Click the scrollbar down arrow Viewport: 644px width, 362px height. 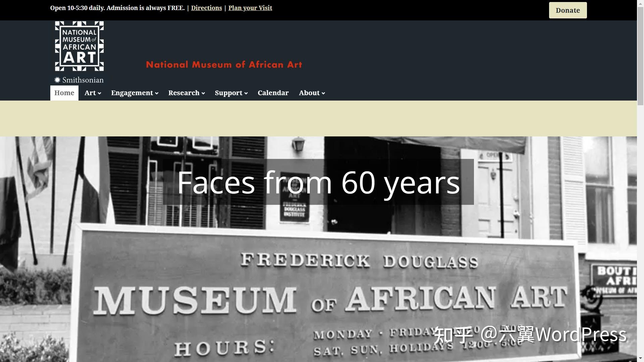[640, 359]
